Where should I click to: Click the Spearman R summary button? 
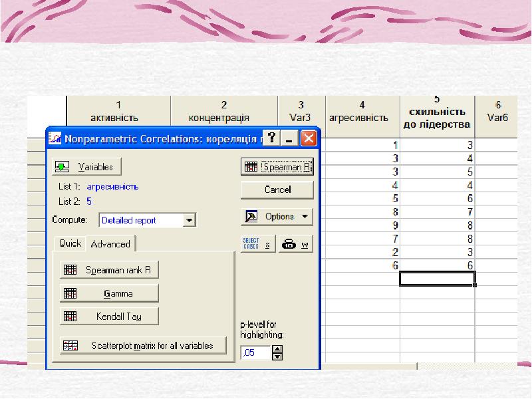pos(277,167)
